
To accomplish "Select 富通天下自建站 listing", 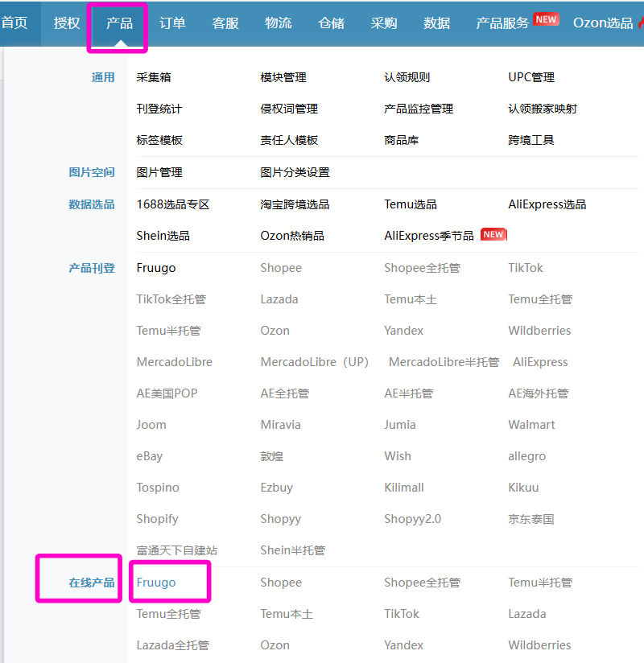I will coord(177,550).
